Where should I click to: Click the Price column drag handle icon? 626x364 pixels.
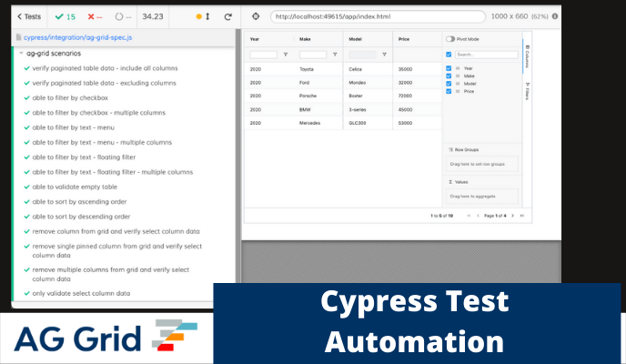pos(458,91)
